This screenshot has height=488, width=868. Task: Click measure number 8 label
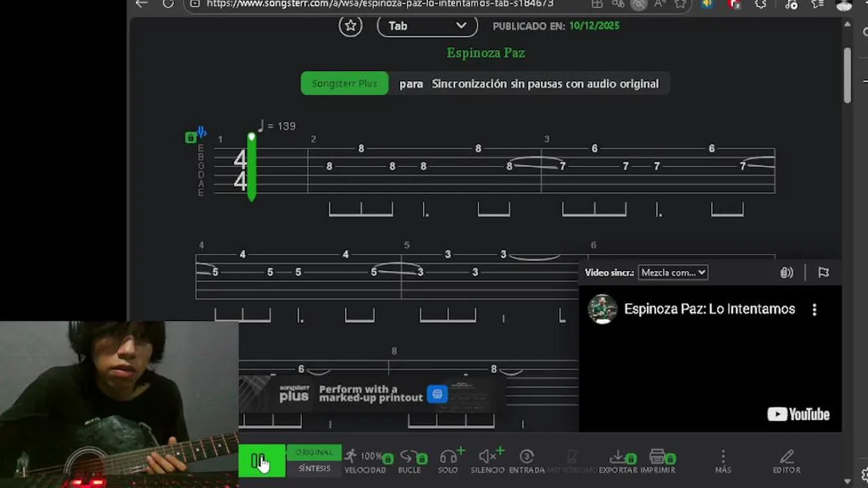394,351
